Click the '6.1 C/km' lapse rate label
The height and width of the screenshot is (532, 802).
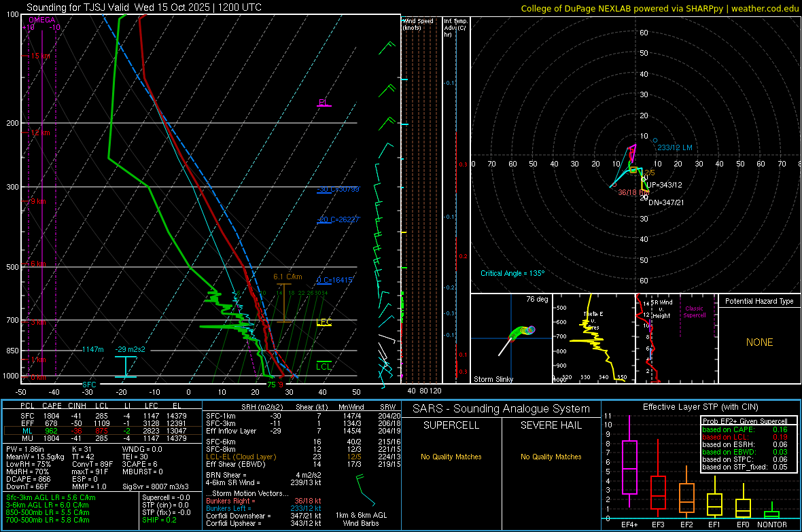tap(287, 277)
